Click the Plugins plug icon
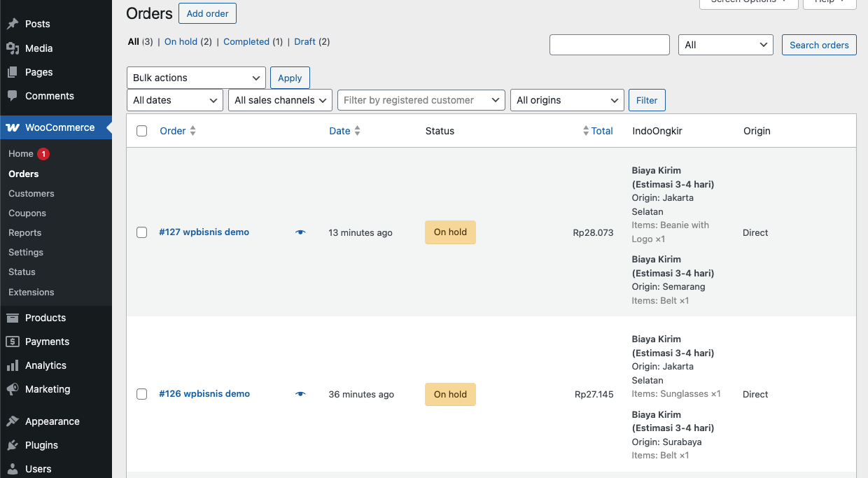The image size is (868, 478). [x=13, y=445]
